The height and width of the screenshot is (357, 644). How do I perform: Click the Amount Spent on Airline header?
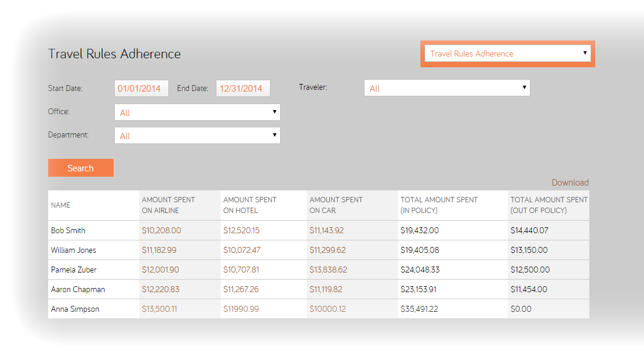pyautogui.click(x=168, y=205)
